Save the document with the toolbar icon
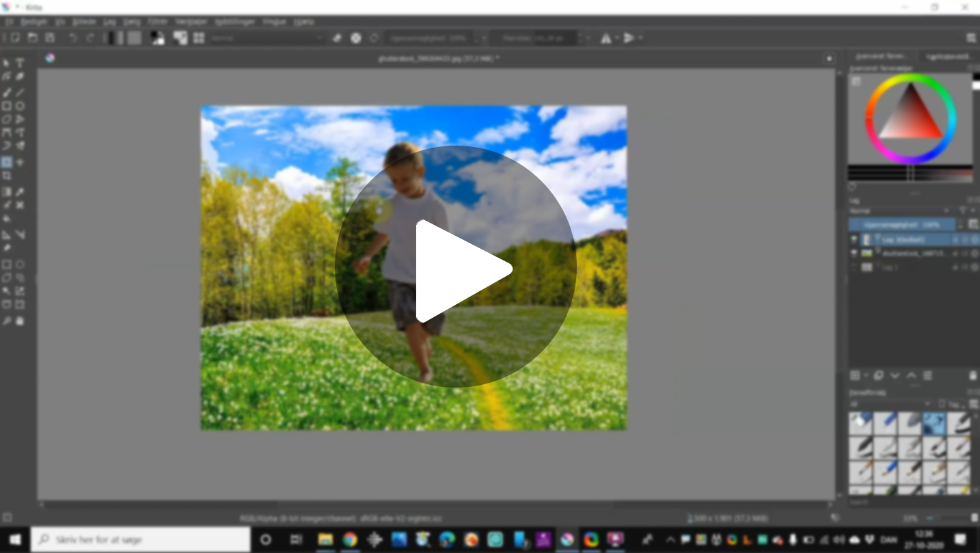This screenshot has height=553, width=980. (x=50, y=38)
